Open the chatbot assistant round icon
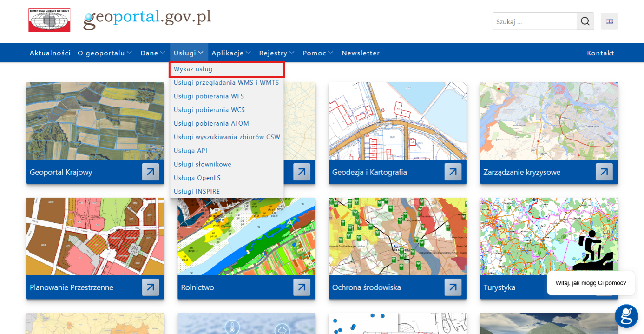This screenshot has width=644, height=334. tap(626, 316)
